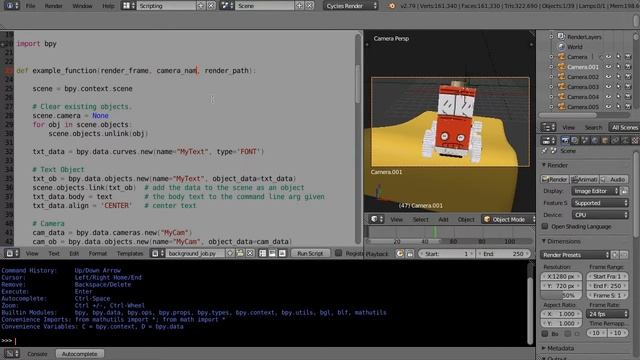
Task: Open the text editor Templates menu
Action: 130,253
